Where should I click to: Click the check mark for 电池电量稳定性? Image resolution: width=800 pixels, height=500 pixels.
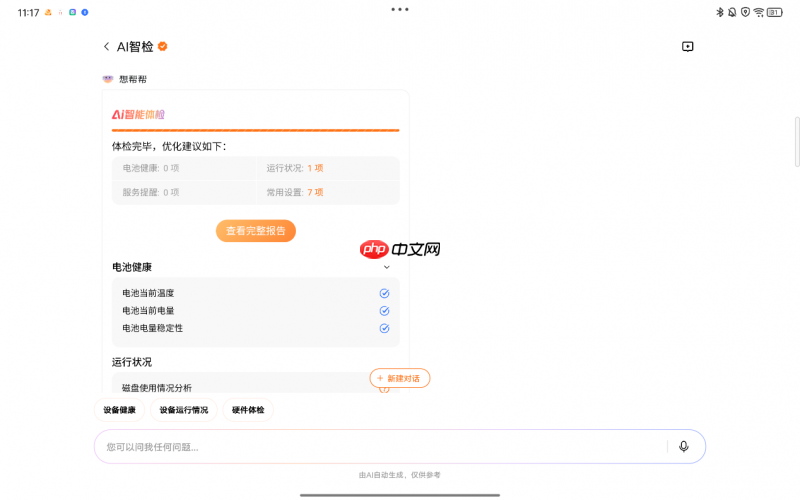(384, 328)
